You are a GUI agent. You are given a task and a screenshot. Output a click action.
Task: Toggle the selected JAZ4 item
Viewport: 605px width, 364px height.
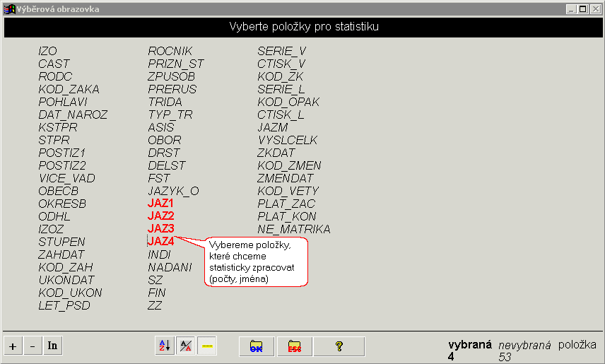(x=160, y=241)
